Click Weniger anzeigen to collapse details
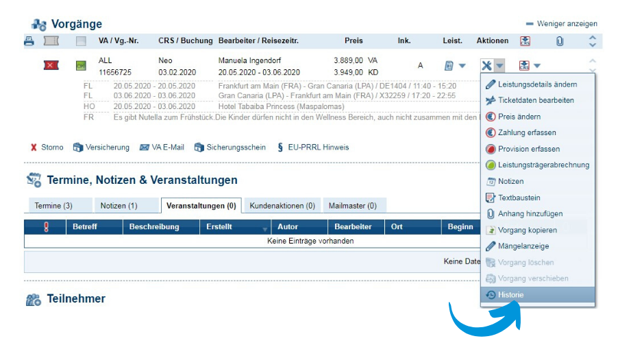644x343 pixels. coord(561,23)
